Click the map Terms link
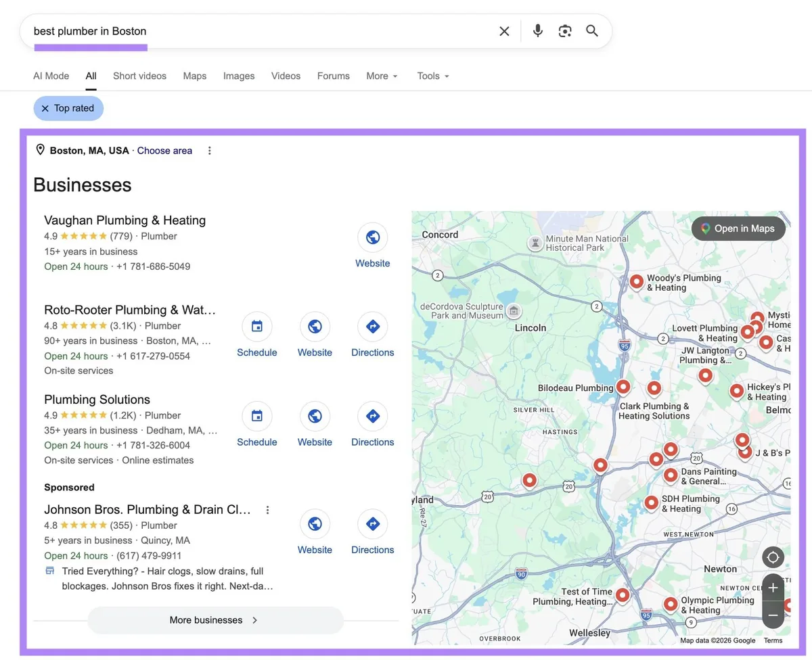The width and height of the screenshot is (812, 660). pyautogui.click(x=773, y=640)
